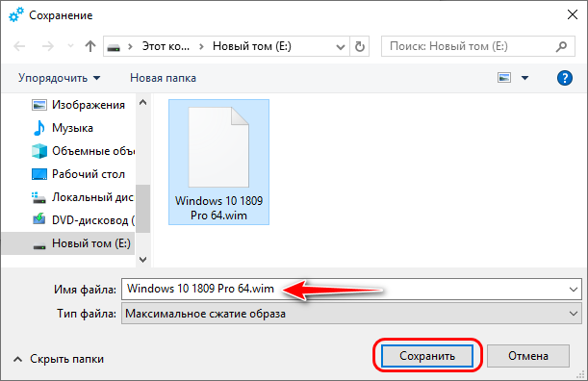
Task: Click the Музыка note icon
Action: click(x=39, y=128)
